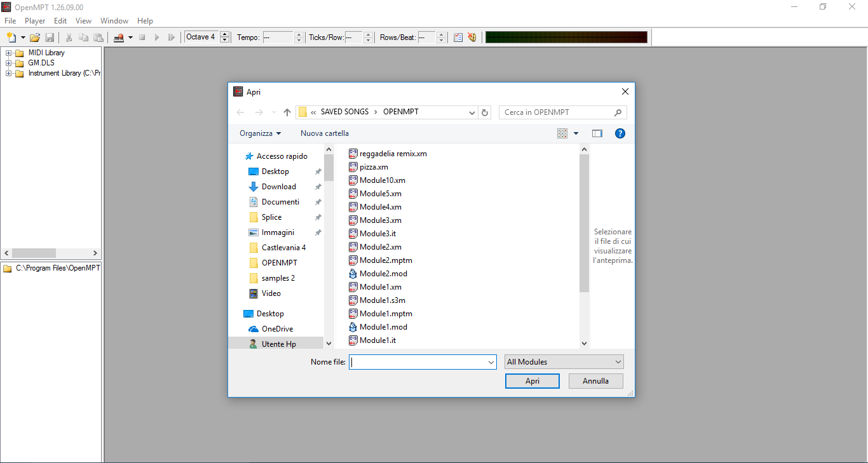Expand the GM.DLS tree node

pyautogui.click(x=9, y=63)
